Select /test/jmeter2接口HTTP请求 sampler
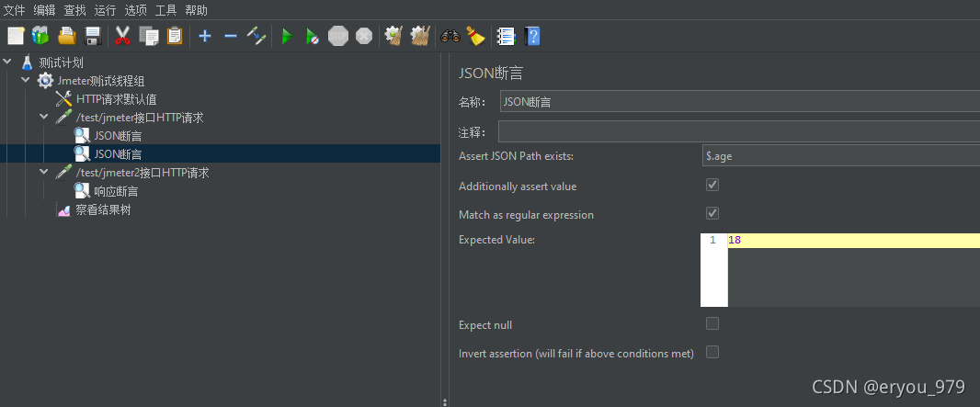This screenshot has width=980, height=407. coord(142,173)
